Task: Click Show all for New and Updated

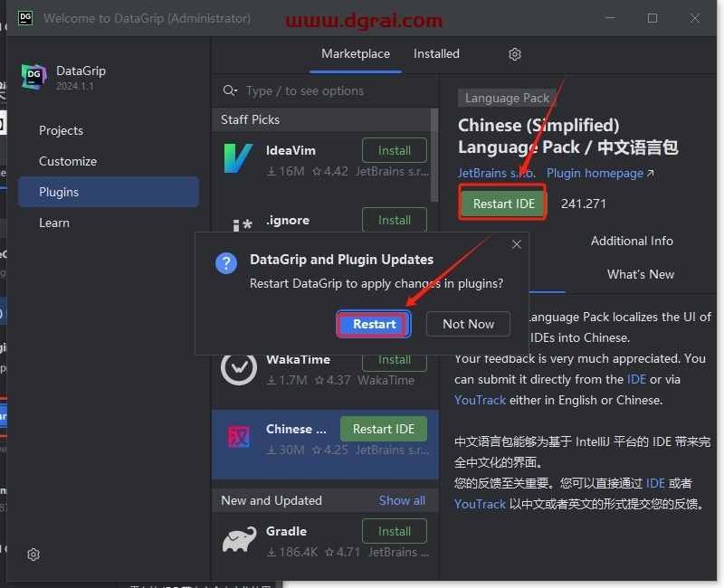Action: click(x=402, y=501)
